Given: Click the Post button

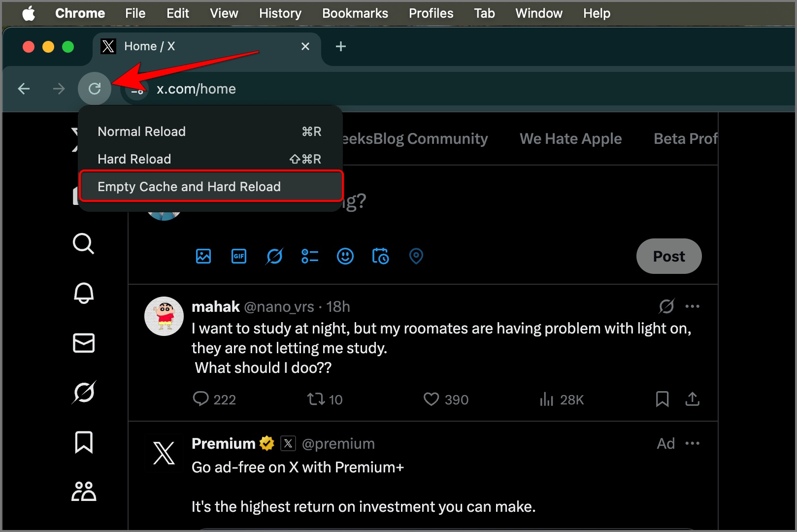Looking at the screenshot, I should 668,256.
